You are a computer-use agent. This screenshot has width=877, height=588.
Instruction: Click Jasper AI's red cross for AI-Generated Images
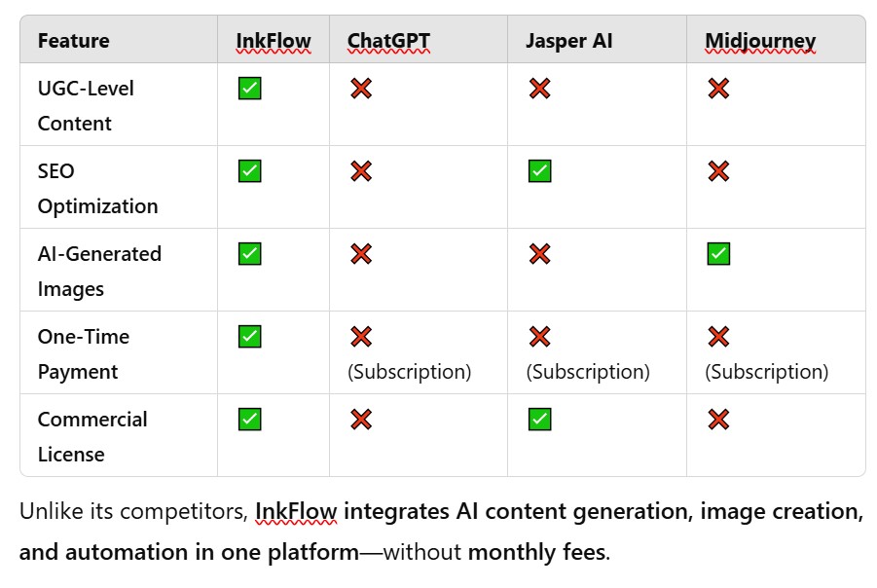[539, 254]
